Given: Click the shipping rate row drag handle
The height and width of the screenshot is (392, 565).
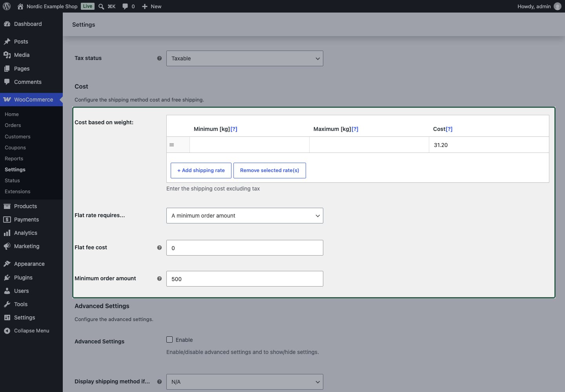Looking at the screenshot, I should pos(171,145).
